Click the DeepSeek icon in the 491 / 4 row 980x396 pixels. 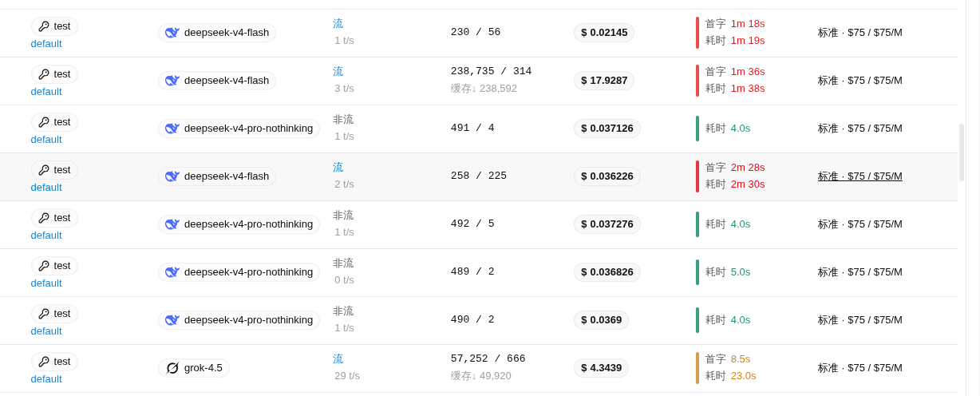172,129
